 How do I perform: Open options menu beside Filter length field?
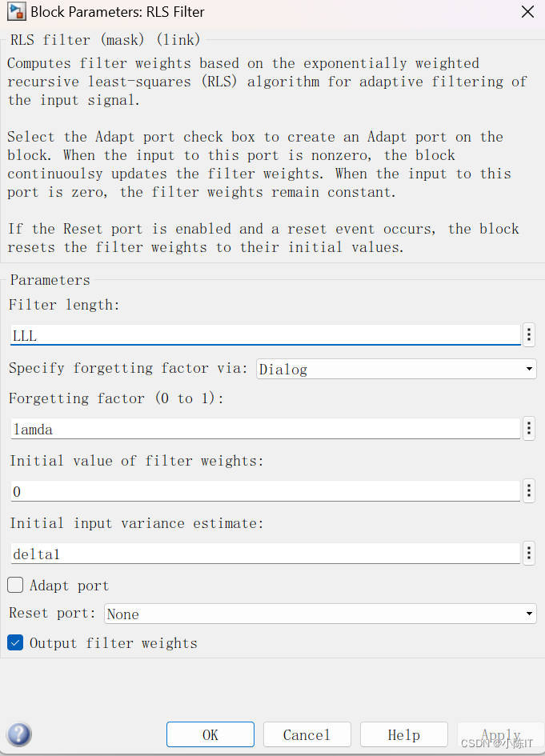tap(529, 334)
